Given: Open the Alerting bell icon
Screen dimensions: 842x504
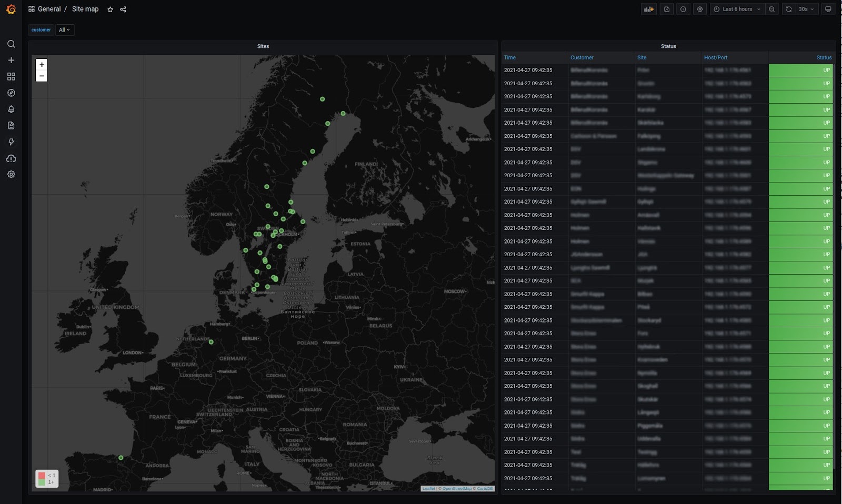Looking at the screenshot, I should [x=11, y=109].
